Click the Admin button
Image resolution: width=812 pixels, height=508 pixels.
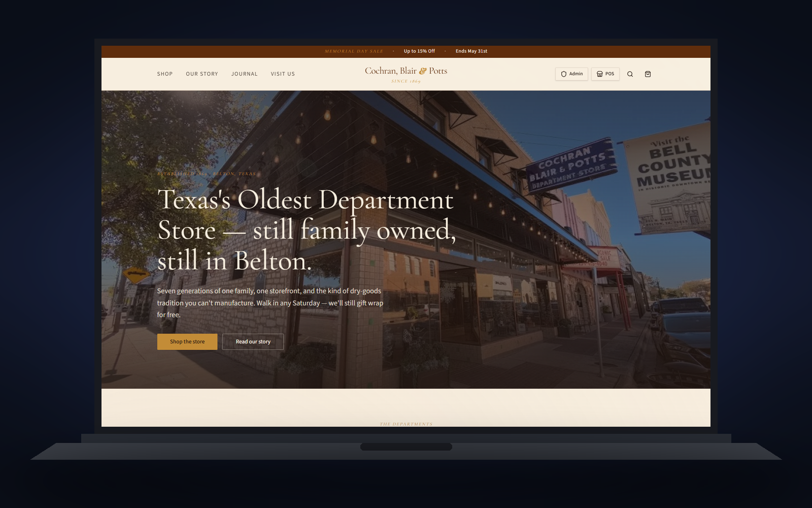[x=571, y=74]
